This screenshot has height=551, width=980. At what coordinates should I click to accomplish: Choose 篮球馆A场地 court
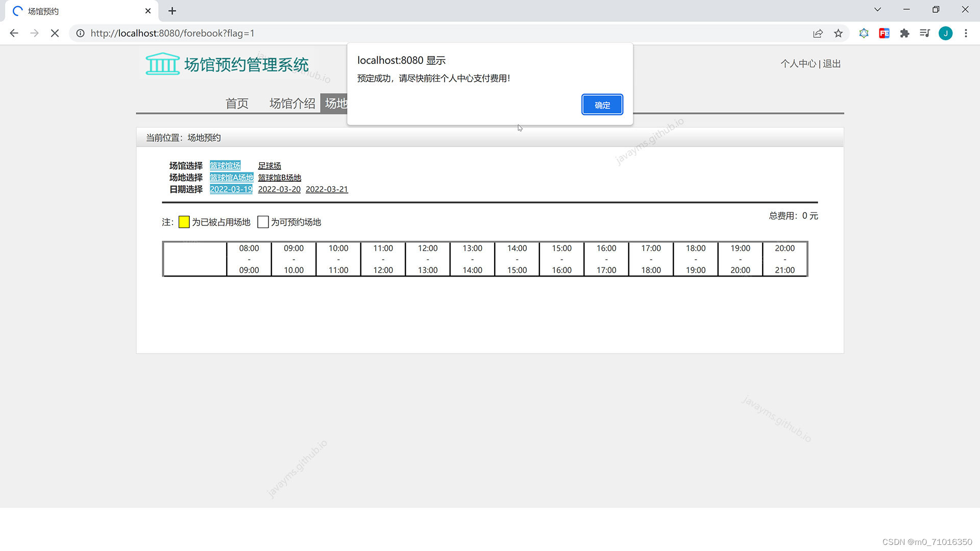click(x=231, y=177)
